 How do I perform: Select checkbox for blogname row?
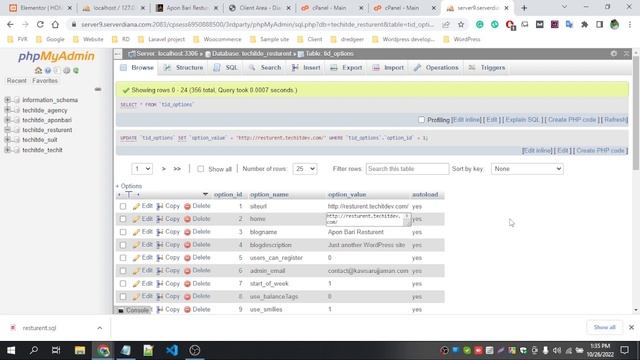[123, 232]
